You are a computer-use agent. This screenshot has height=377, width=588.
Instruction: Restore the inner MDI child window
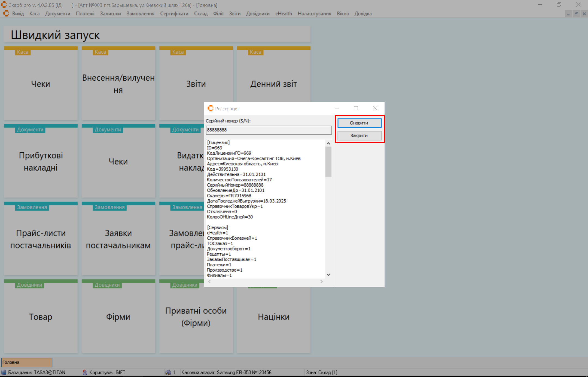click(576, 14)
